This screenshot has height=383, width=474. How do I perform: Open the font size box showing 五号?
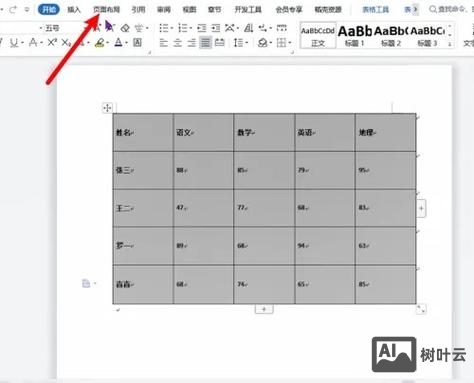point(52,28)
